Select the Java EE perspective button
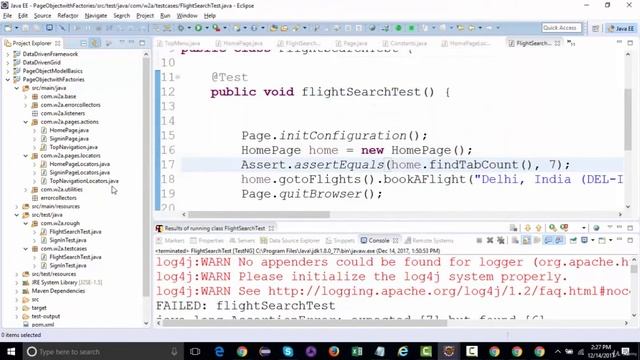 coord(621,28)
